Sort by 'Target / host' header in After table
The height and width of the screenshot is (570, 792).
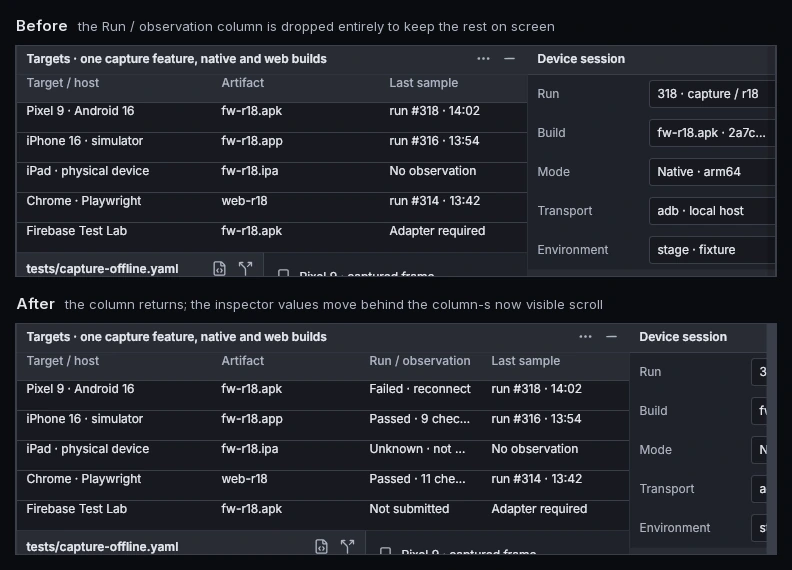coord(63,361)
